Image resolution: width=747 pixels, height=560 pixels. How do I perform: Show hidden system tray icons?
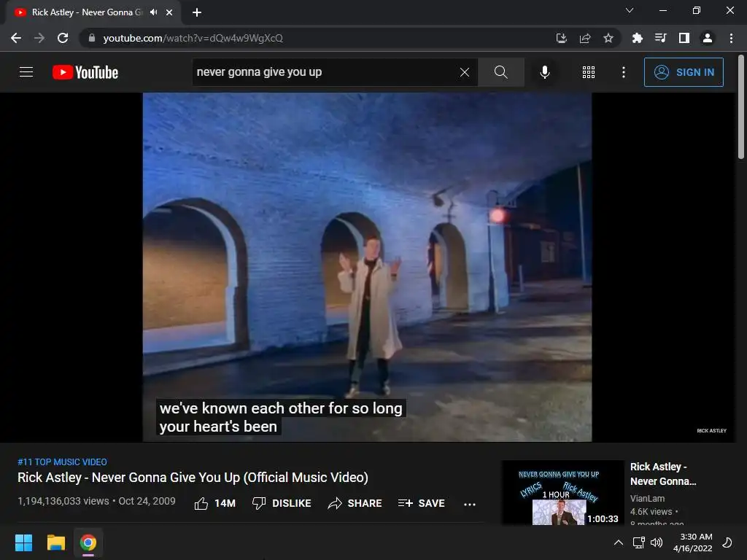619,542
